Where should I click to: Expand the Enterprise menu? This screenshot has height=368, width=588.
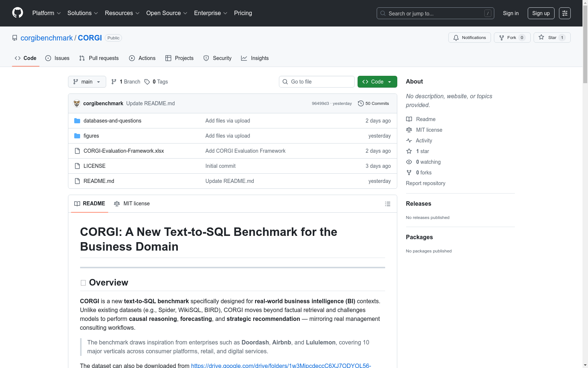tap(211, 13)
